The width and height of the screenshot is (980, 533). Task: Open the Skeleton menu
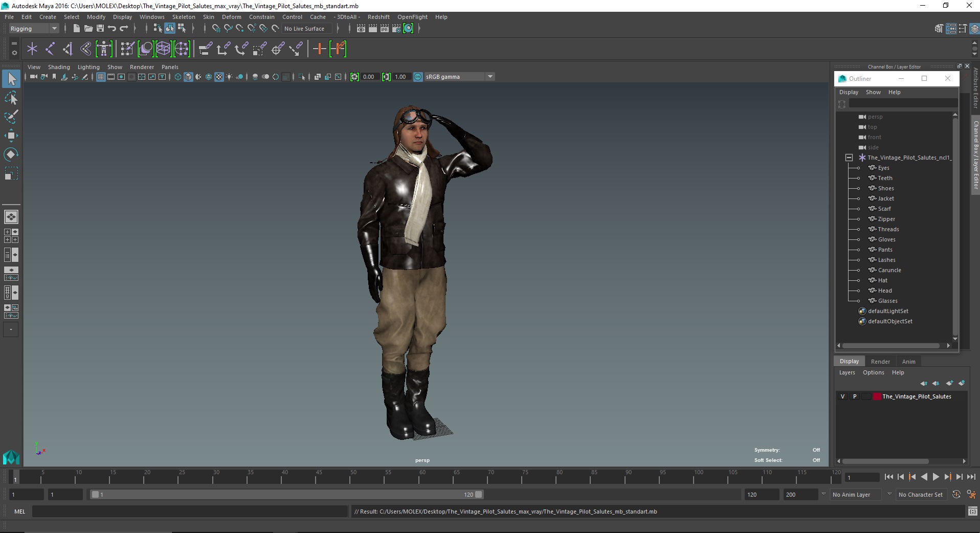click(184, 17)
